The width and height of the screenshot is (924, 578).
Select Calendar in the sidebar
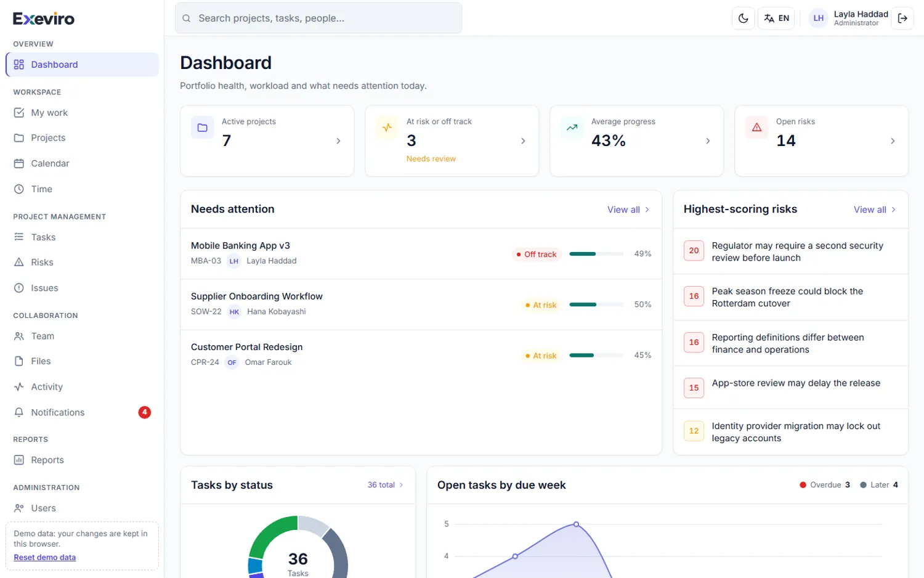pyautogui.click(x=82, y=163)
